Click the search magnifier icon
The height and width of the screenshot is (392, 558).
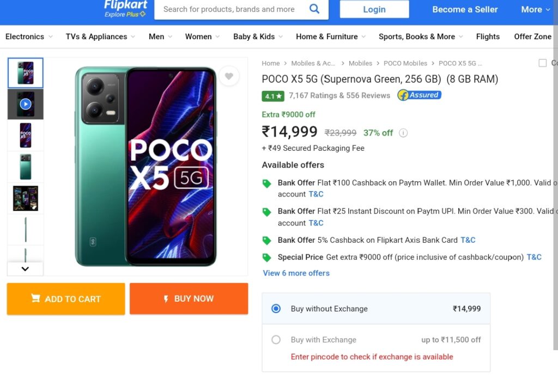click(x=314, y=9)
